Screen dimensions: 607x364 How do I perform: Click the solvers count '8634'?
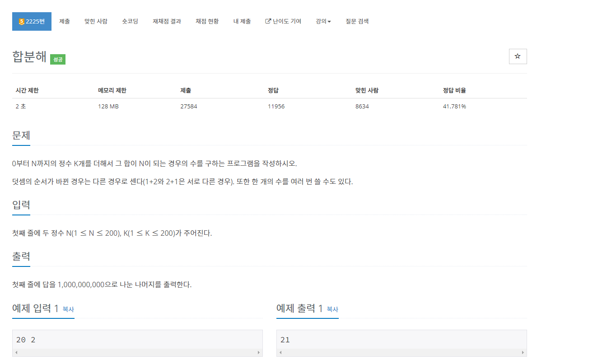click(362, 107)
